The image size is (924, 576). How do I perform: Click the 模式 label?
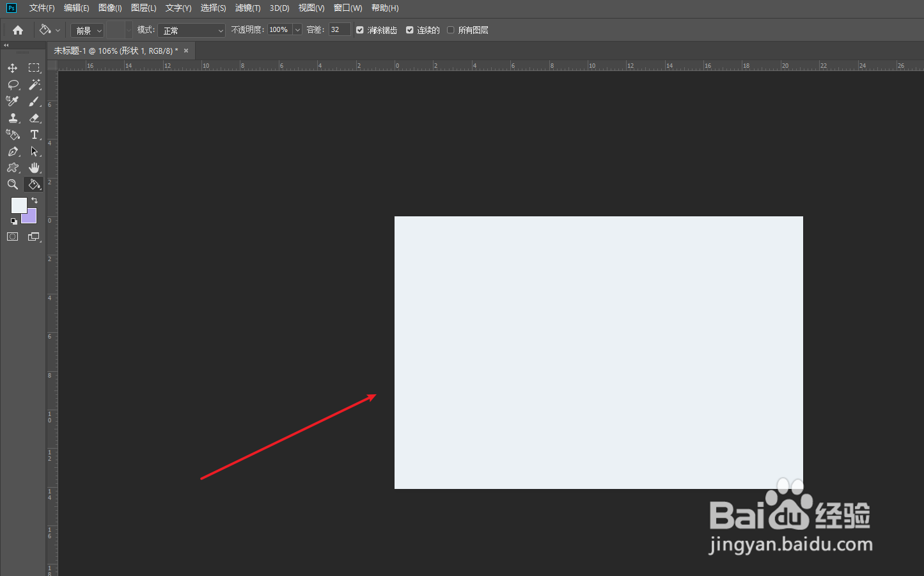146,30
